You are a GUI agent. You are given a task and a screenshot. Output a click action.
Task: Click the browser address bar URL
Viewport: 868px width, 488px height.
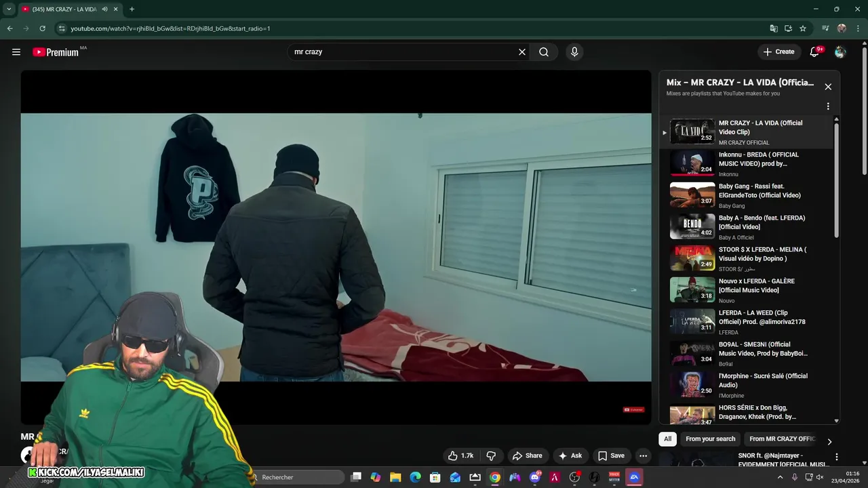point(170,28)
